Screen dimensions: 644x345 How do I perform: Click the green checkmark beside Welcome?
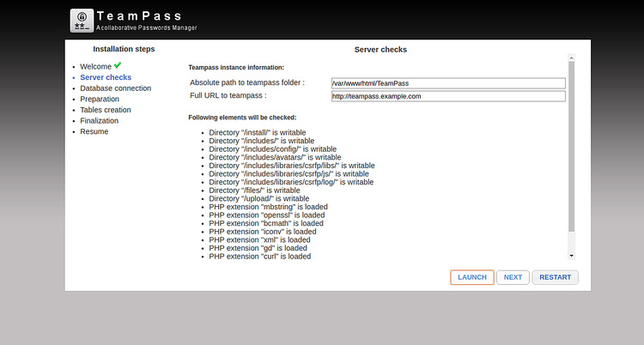coord(117,65)
